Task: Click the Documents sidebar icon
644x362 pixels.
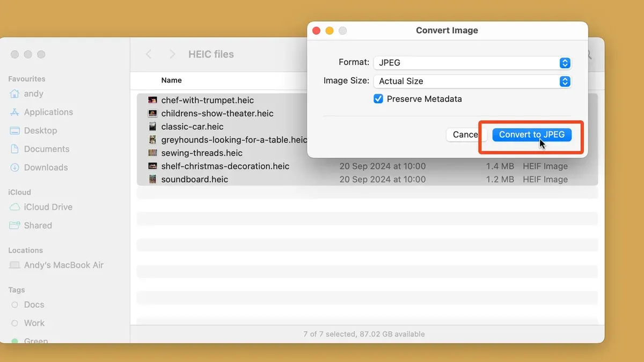Action: (x=14, y=149)
